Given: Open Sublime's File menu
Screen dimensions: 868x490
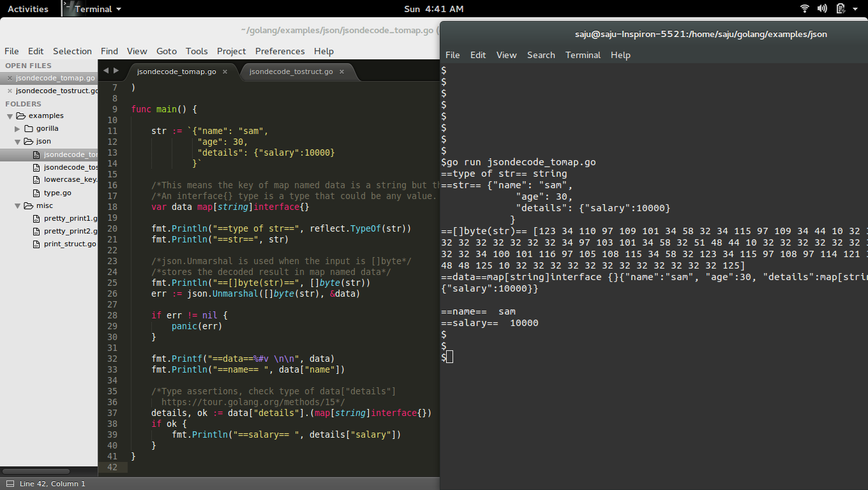Looking at the screenshot, I should click(x=11, y=51).
